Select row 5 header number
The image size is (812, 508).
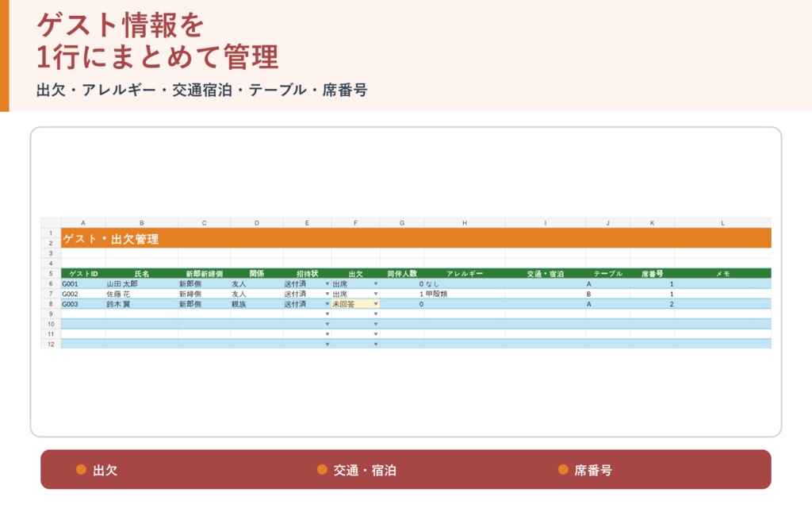pos(51,274)
